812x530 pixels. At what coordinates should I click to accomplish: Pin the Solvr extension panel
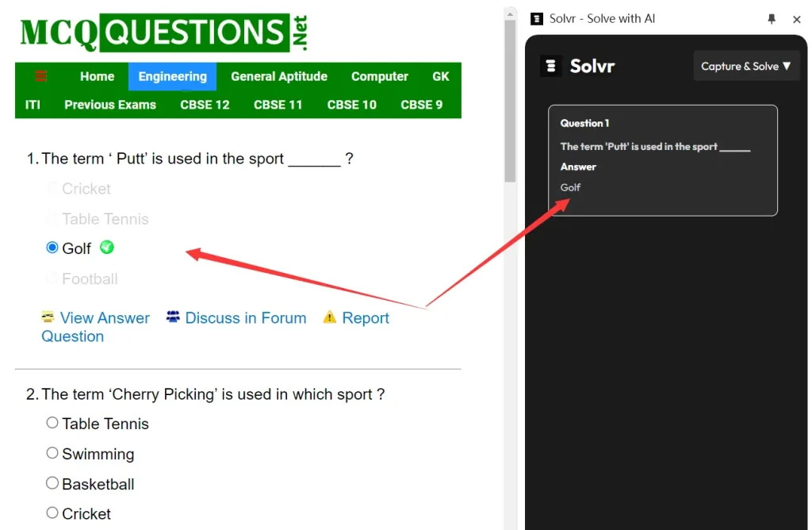(x=771, y=19)
